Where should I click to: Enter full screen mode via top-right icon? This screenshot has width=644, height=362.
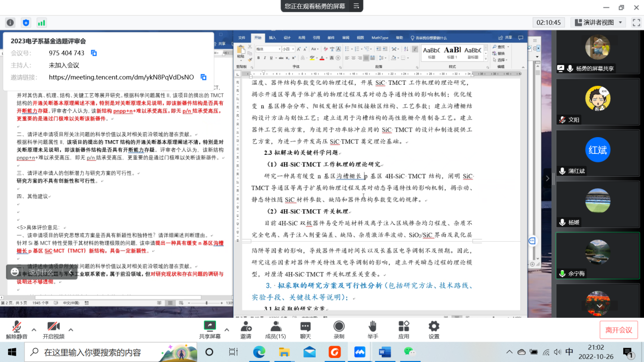click(636, 22)
